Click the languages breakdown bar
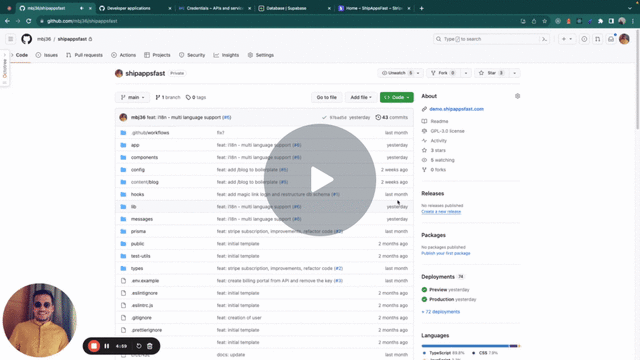Screen dimensions: 640x360 471,346
